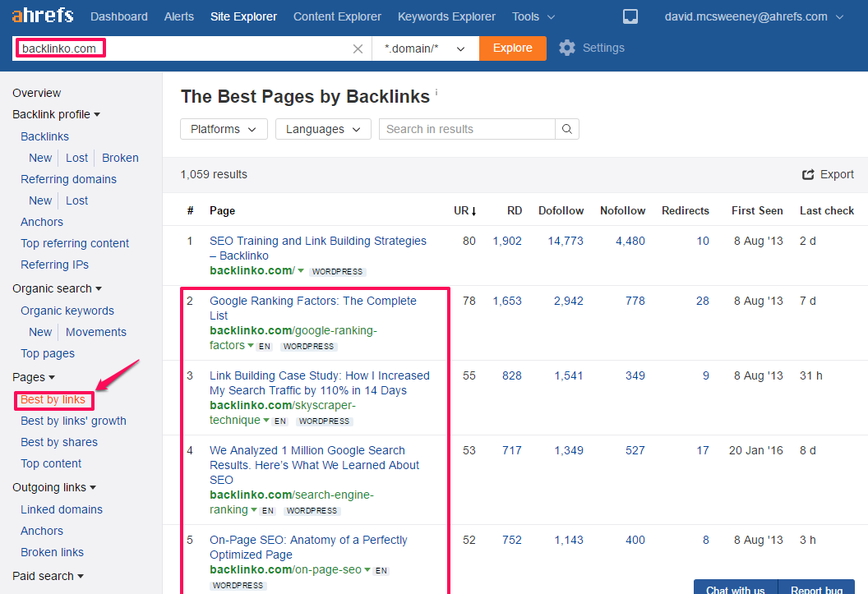Viewport: 868px width, 594px height.
Task: Open Backlinks in sidebar
Action: click(45, 136)
